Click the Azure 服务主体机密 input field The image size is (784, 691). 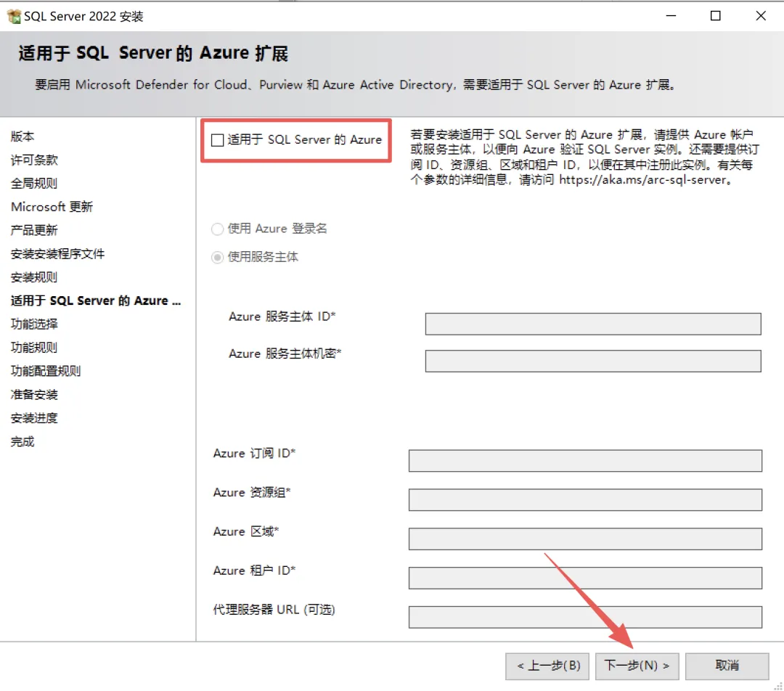[x=593, y=361]
